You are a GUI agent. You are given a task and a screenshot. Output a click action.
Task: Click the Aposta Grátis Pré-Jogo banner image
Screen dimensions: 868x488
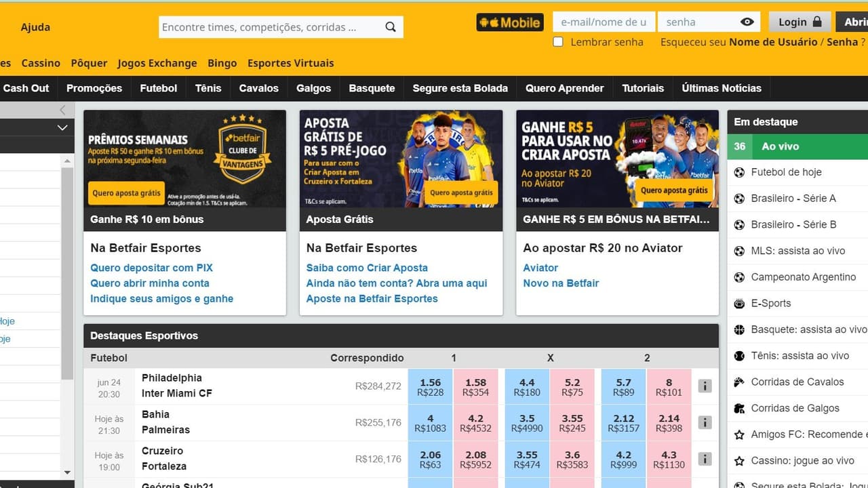pyautogui.click(x=401, y=159)
